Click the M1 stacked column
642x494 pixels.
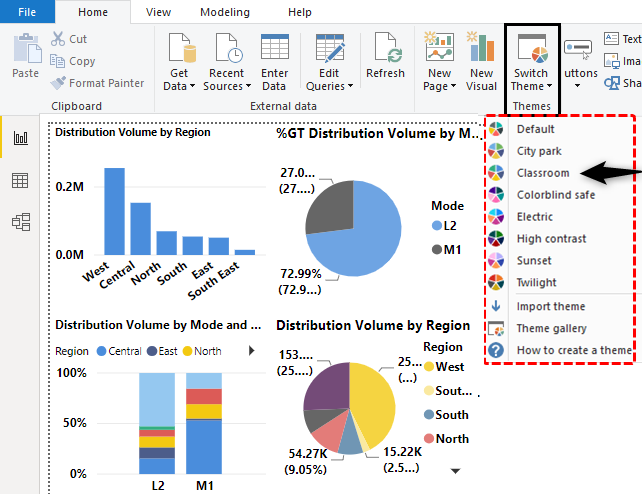(204, 423)
